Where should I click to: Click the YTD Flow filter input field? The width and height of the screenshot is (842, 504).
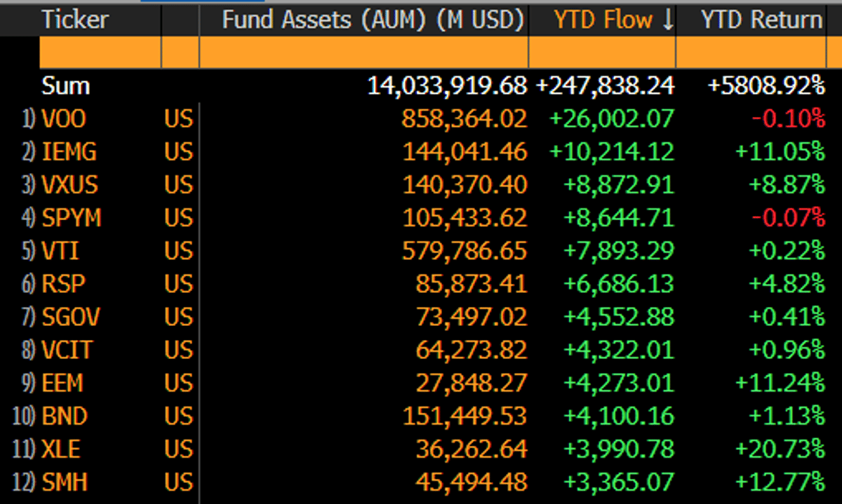[600, 53]
